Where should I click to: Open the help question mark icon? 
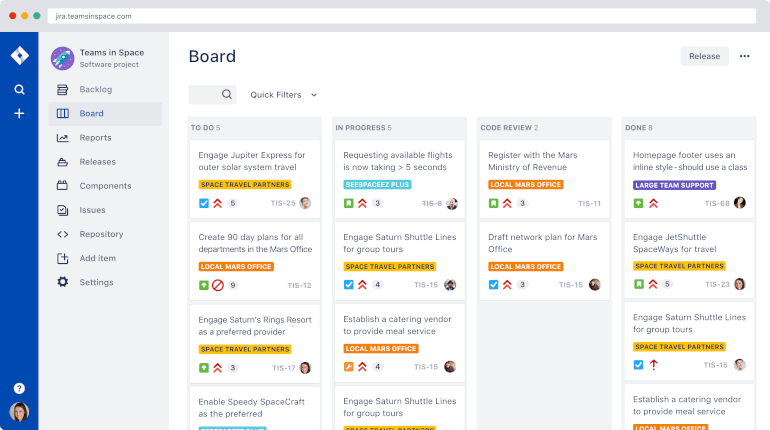pos(19,388)
